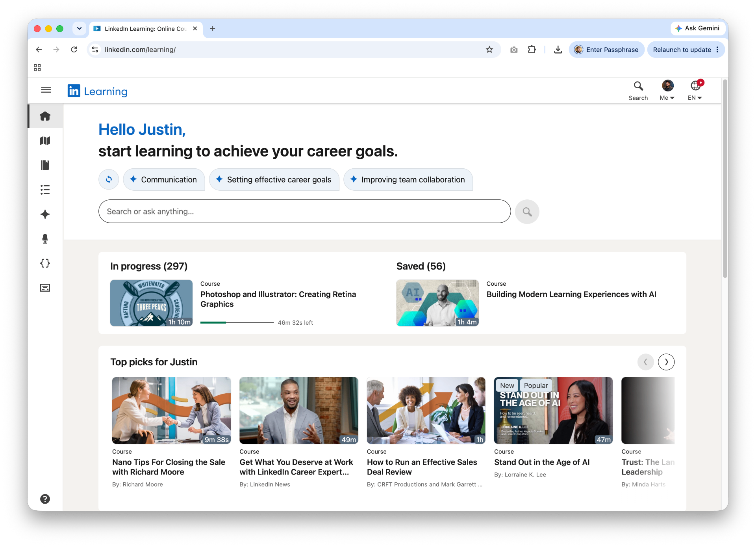Click the page vertical scrollbar
756x547 pixels.
click(725, 179)
